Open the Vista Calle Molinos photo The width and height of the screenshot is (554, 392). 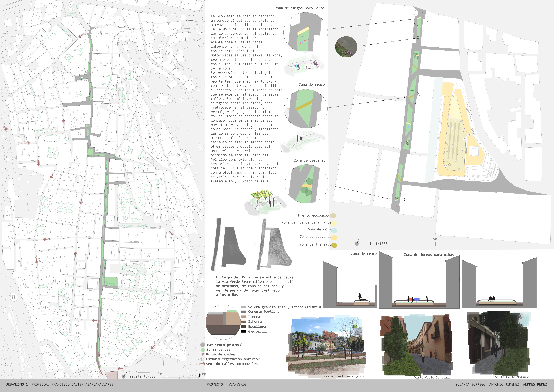499,343
